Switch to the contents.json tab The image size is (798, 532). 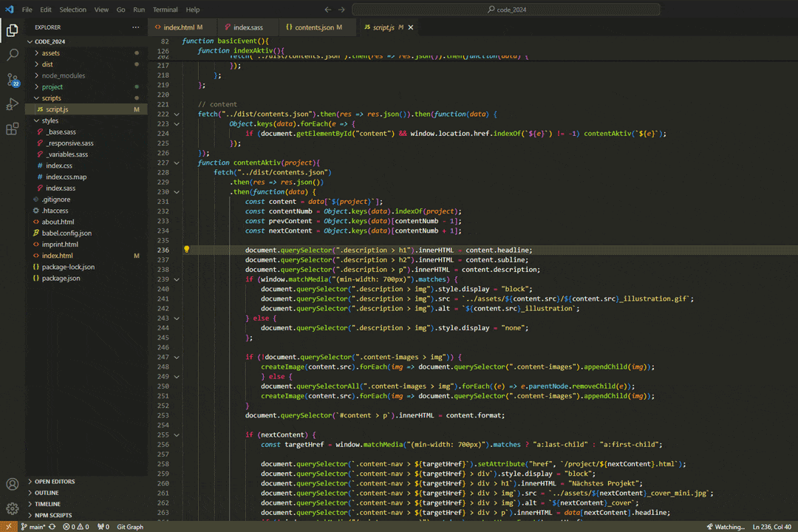[317, 27]
